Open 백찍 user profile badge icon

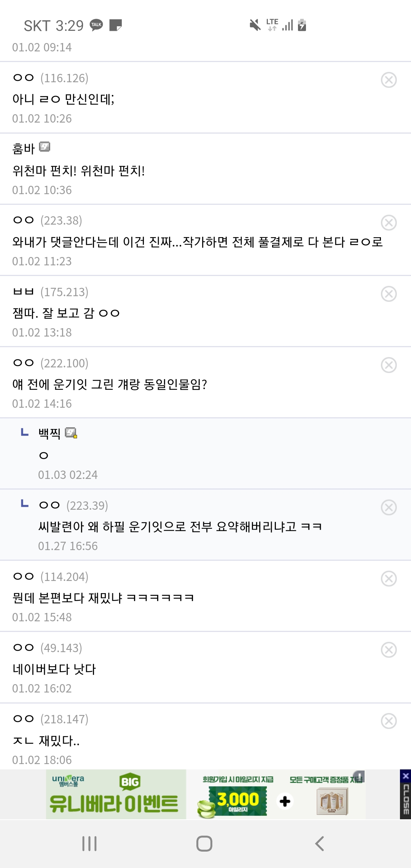click(x=71, y=433)
